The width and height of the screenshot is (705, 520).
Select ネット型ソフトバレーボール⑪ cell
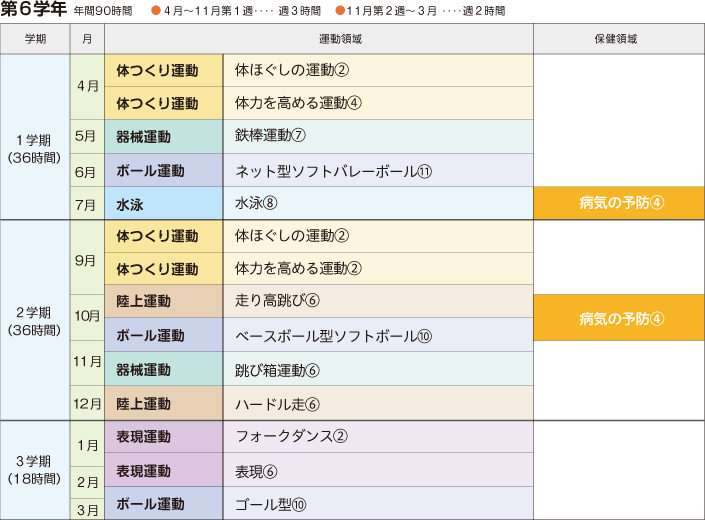click(x=378, y=170)
